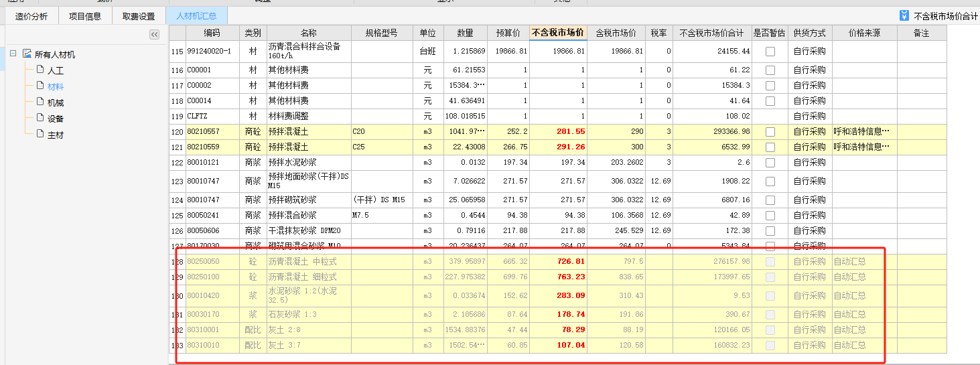Tick 是否暂估 for 预拌砌筑砂浆 row

click(x=770, y=200)
